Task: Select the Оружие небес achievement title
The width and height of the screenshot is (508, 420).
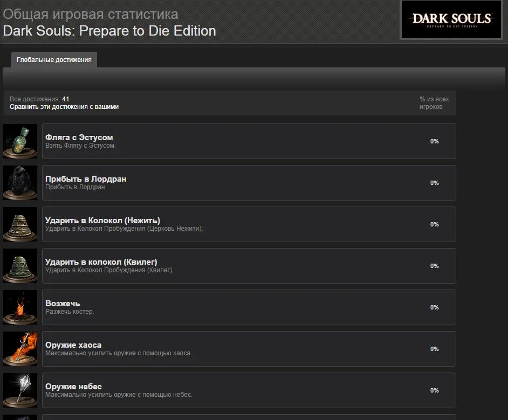Action: [x=73, y=387]
